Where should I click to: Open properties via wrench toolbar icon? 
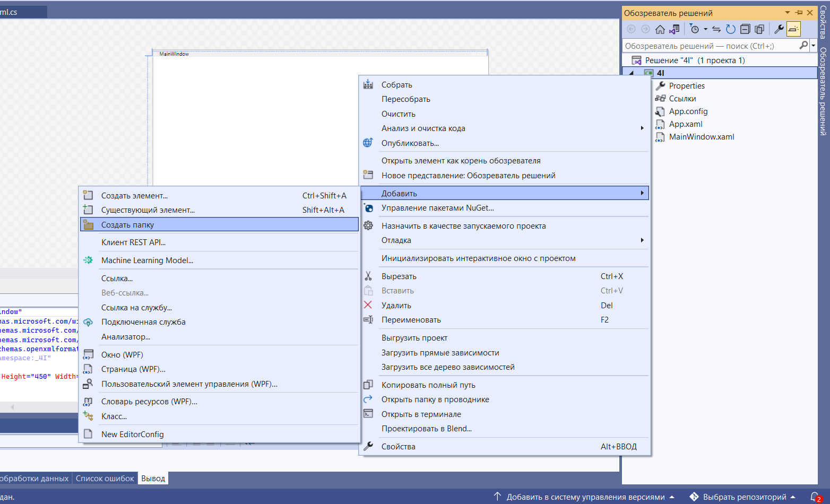[779, 29]
